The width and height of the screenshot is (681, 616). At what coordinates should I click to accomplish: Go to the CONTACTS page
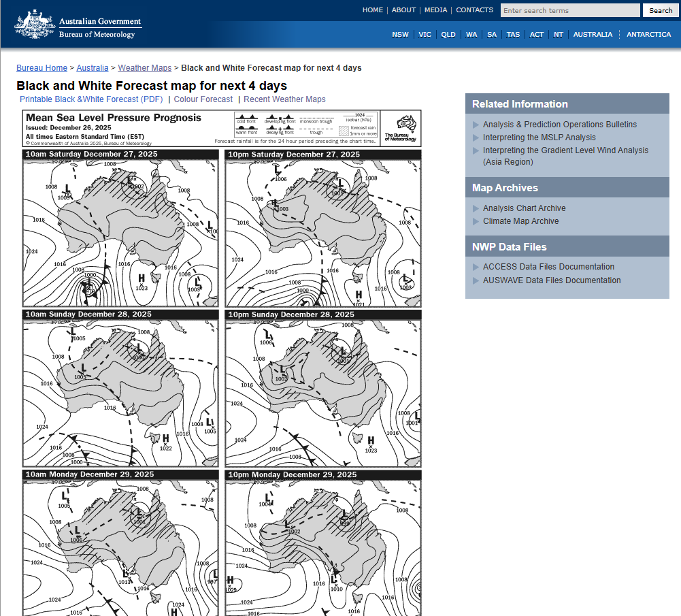tap(474, 10)
